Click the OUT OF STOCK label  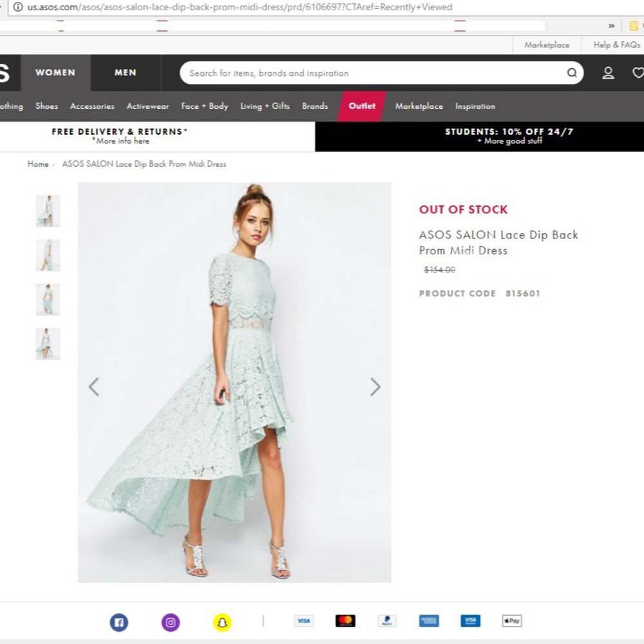click(463, 209)
